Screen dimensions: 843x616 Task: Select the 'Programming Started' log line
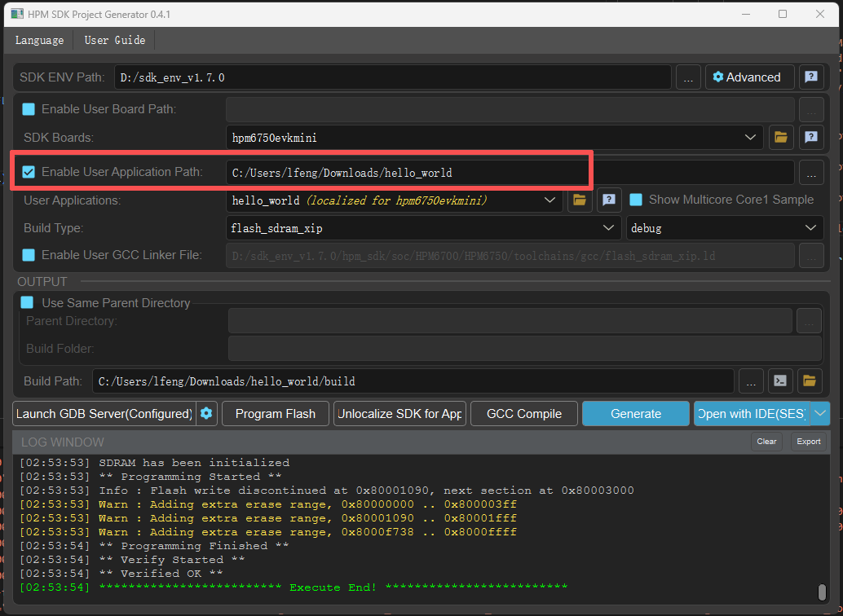tap(151, 477)
